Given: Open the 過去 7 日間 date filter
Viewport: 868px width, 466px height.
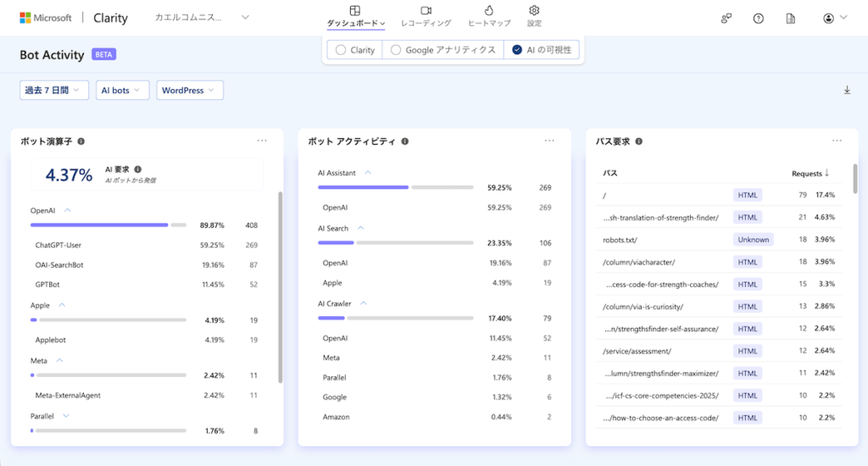Looking at the screenshot, I should pos(54,90).
